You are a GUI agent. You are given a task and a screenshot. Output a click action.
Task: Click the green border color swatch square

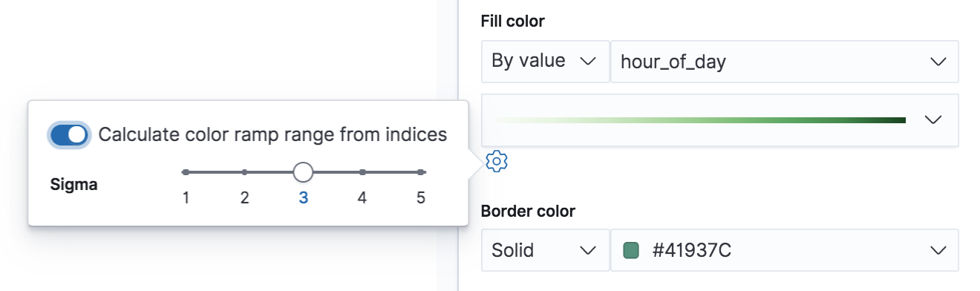631,250
